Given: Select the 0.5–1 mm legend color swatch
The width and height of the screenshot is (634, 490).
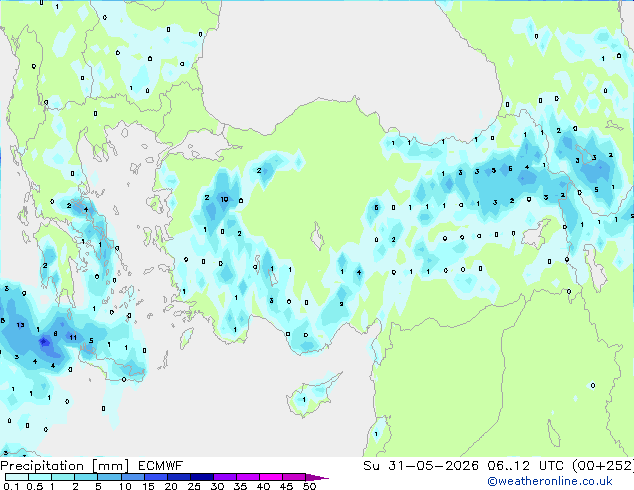Looking at the screenshot, I should tap(40, 477).
